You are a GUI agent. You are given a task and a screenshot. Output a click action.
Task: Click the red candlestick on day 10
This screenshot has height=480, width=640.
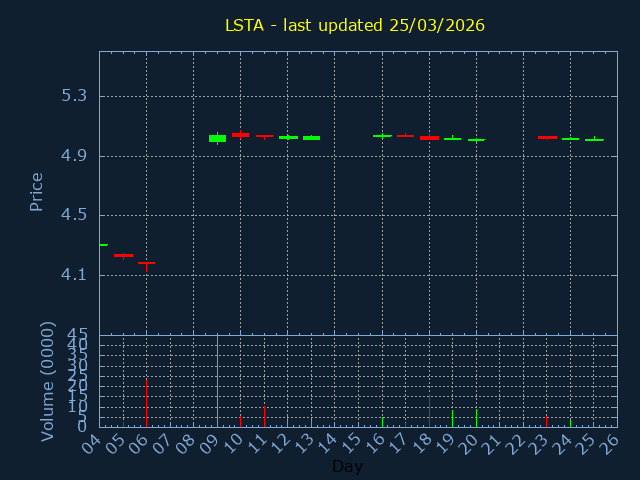point(240,135)
